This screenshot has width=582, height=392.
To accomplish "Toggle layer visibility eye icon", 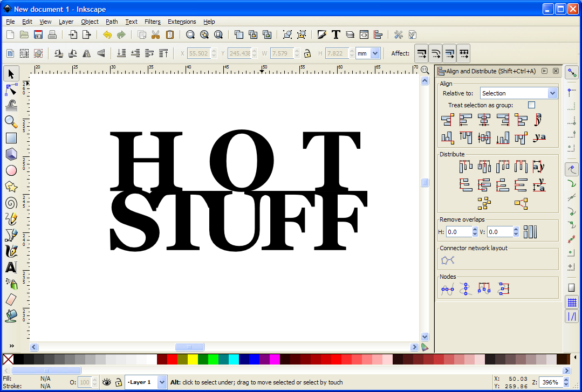I will click(106, 382).
